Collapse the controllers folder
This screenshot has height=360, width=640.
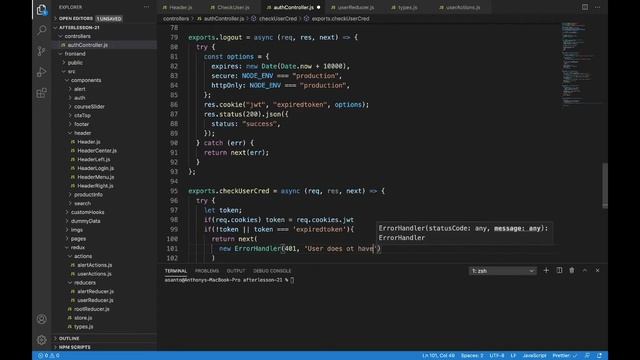(78, 36)
